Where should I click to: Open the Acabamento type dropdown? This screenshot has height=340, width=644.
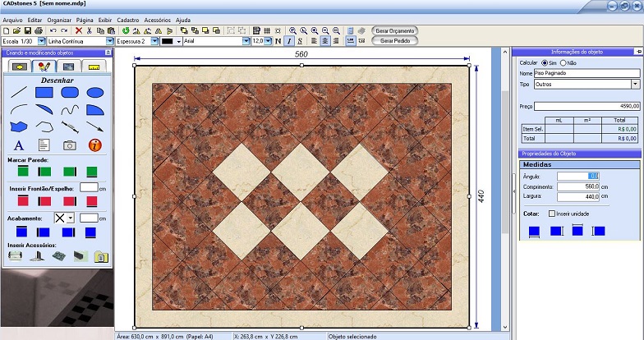[71, 218]
